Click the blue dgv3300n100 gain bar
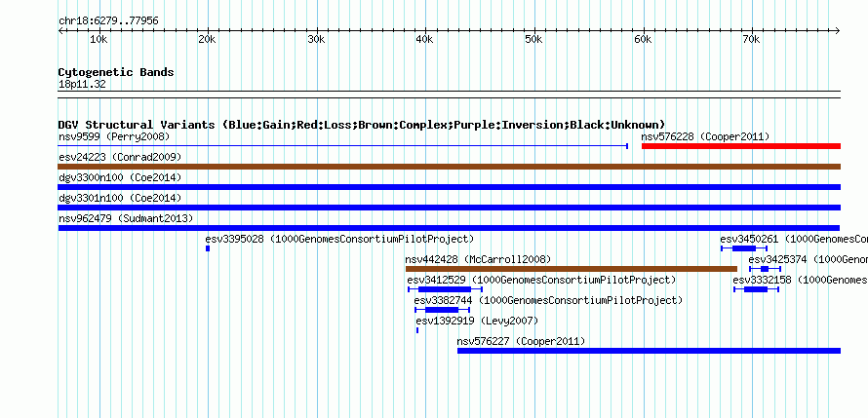868x418 pixels. (x=449, y=187)
